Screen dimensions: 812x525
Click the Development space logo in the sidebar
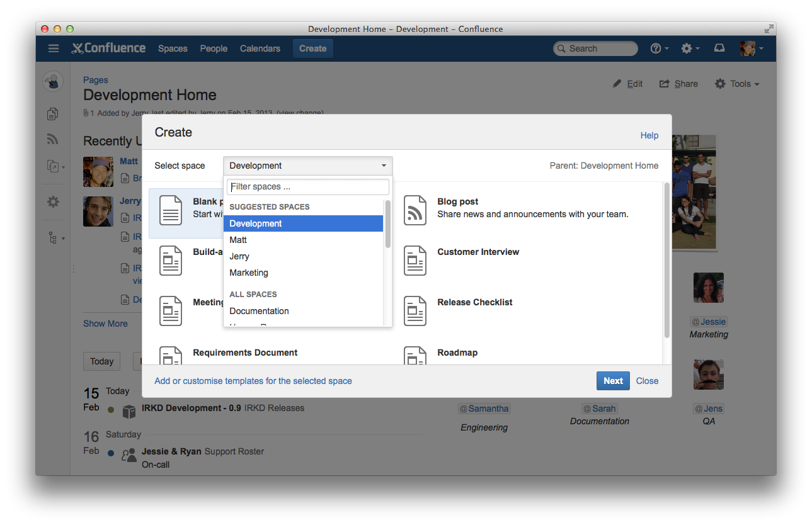tap(53, 81)
